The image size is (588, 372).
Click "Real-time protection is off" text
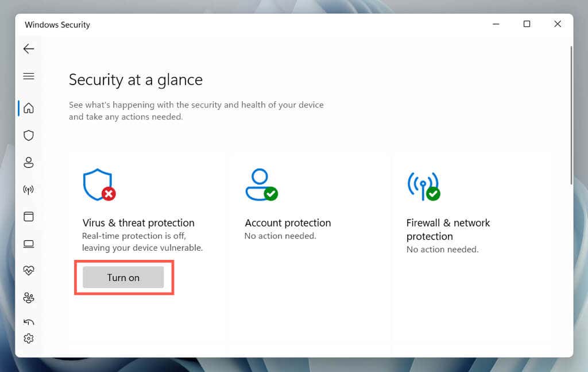(134, 236)
